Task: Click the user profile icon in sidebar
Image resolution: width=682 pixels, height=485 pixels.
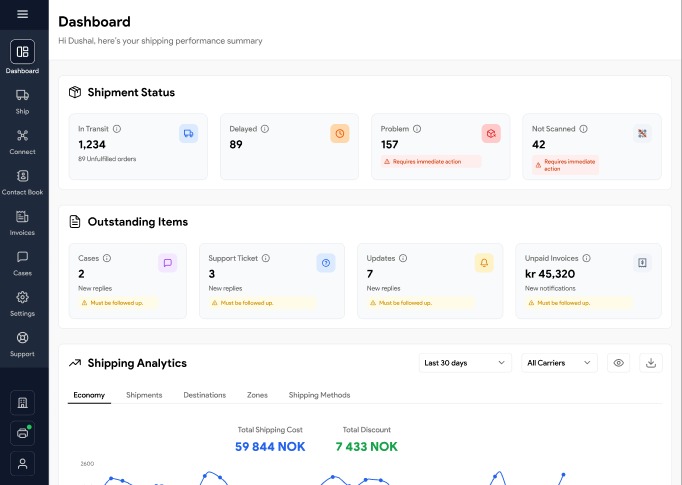Action: 22,463
